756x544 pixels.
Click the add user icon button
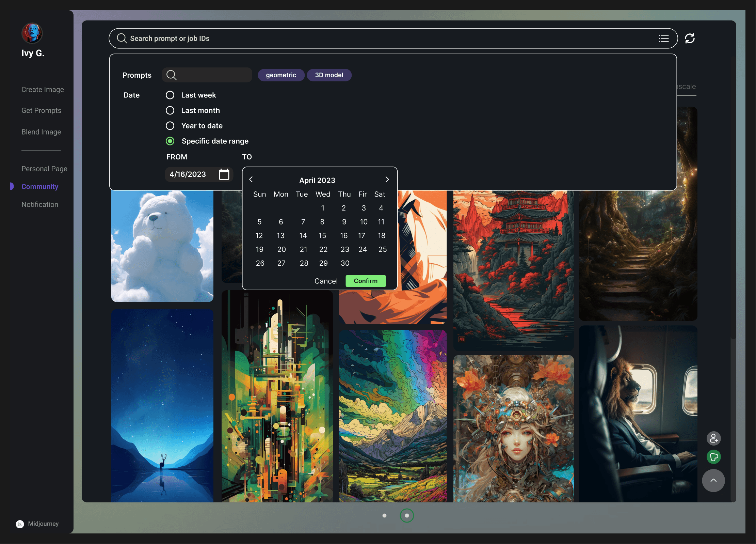coord(713,438)
